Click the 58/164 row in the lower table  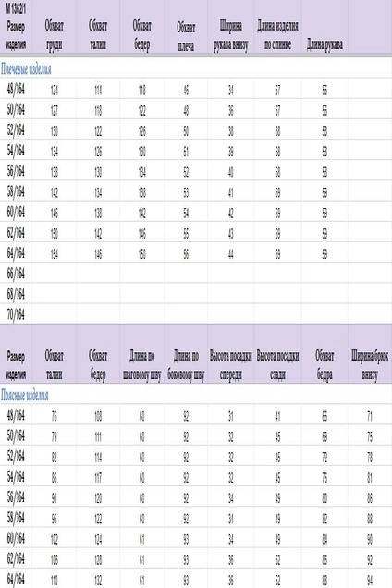coord(196,518)
